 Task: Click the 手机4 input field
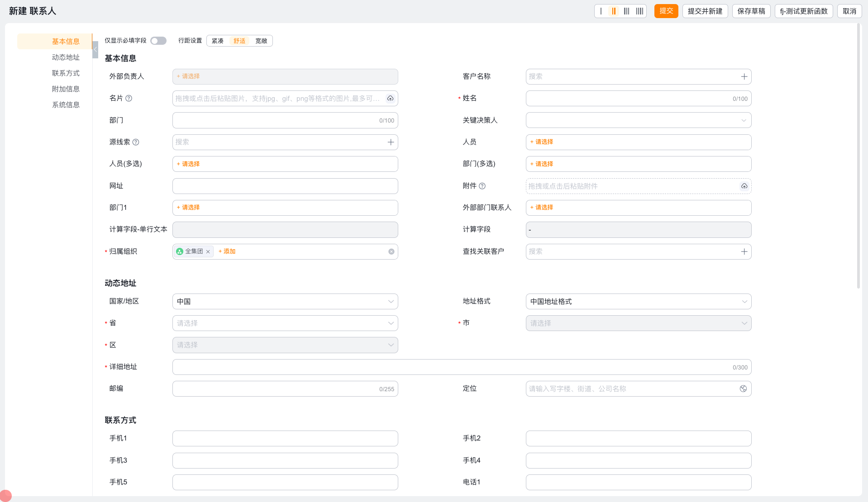(x=639, y=461)
